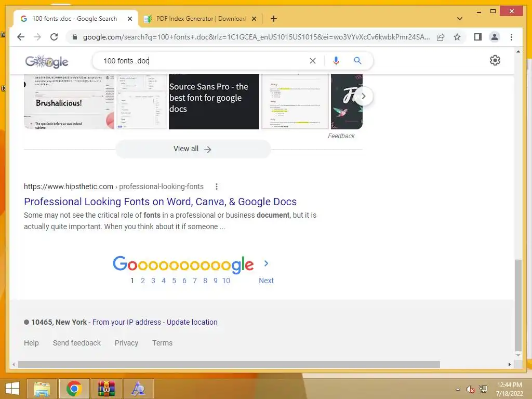Show hidden system tray icons
This screenshot has height=399, width=532.
click(x=458, y=389)
